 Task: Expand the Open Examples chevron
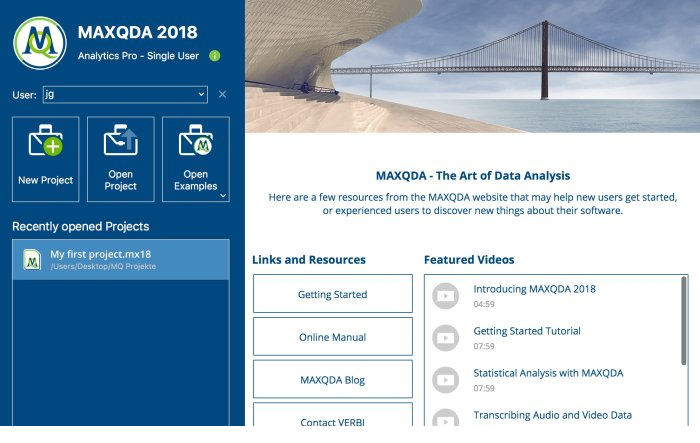point(223,196)
